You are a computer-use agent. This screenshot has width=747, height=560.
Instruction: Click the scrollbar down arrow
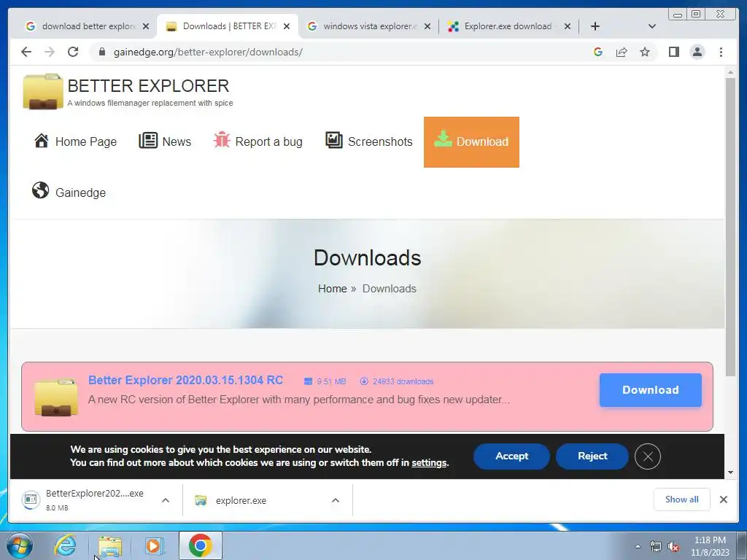pyautogui.click(x=730, y=472)
